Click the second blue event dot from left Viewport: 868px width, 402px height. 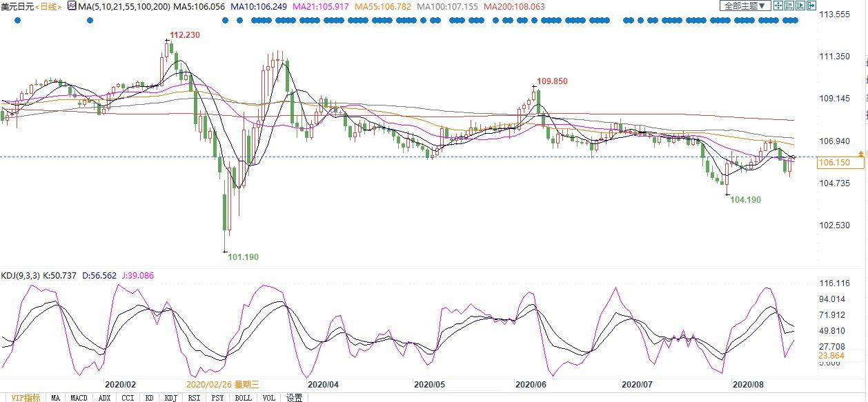point(90,21)
